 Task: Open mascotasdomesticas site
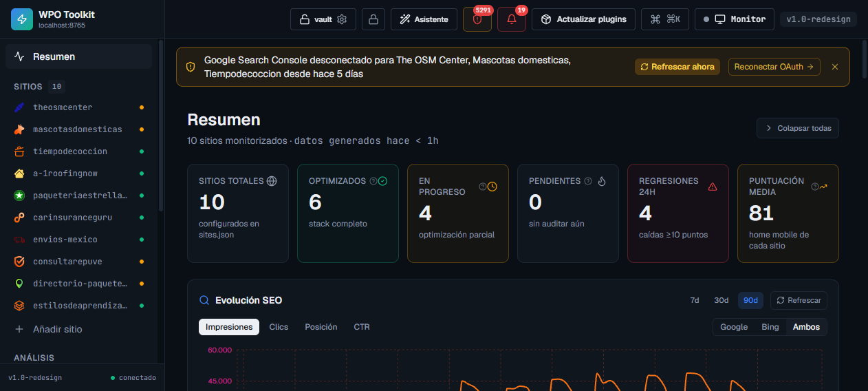[78, 129]
